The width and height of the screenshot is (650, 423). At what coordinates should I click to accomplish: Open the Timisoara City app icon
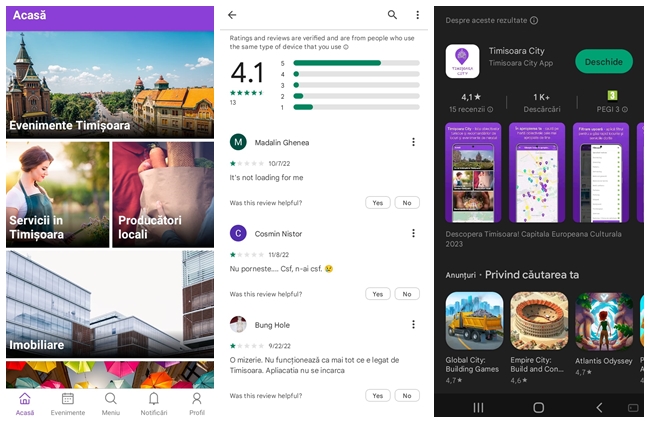[x=462, y=61]
